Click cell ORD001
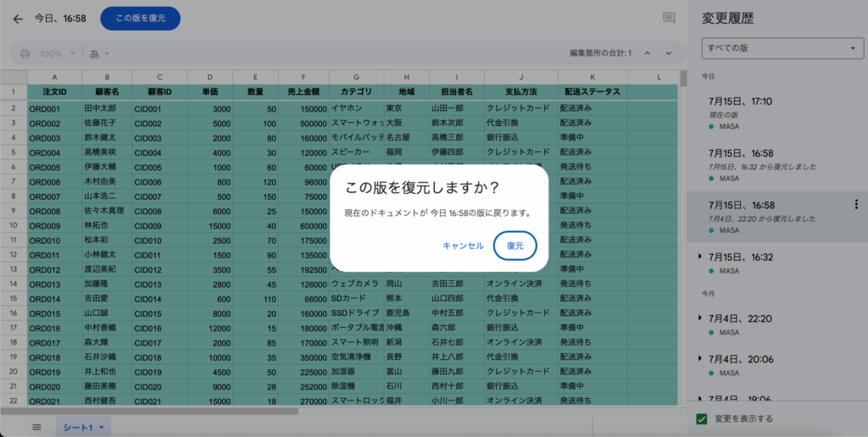The width and height of the screenshot is (868, 437). point(54,108)
